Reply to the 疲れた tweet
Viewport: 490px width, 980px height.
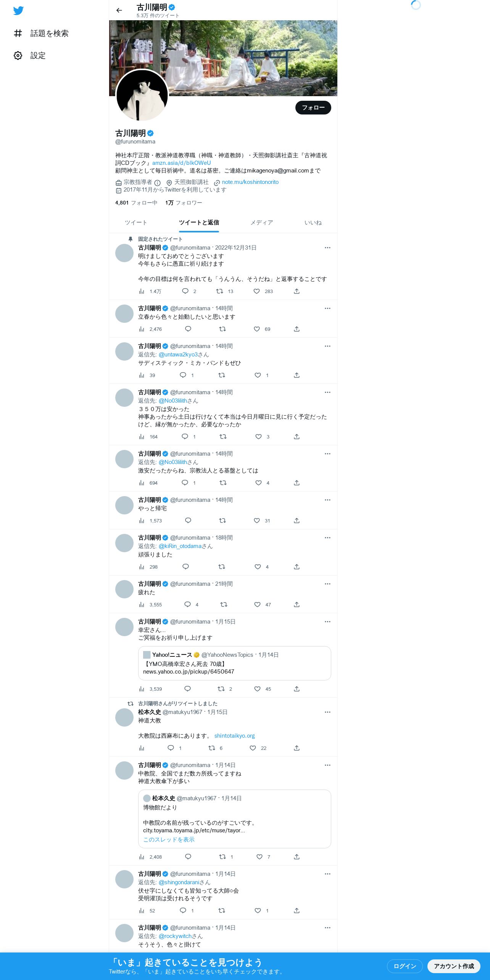(x=187, y=604)
